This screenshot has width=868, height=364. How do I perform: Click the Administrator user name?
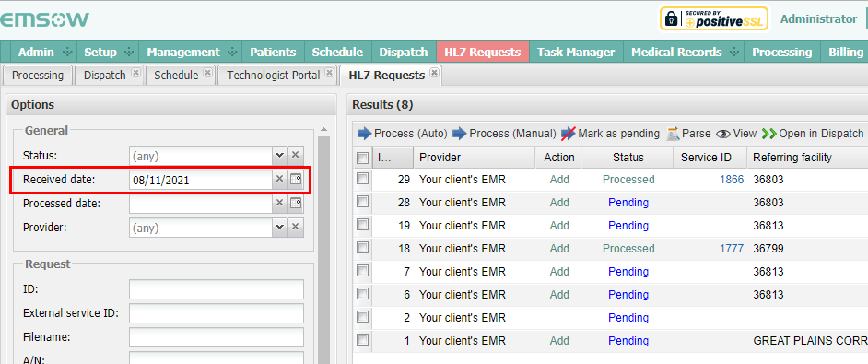coord(819,18)
